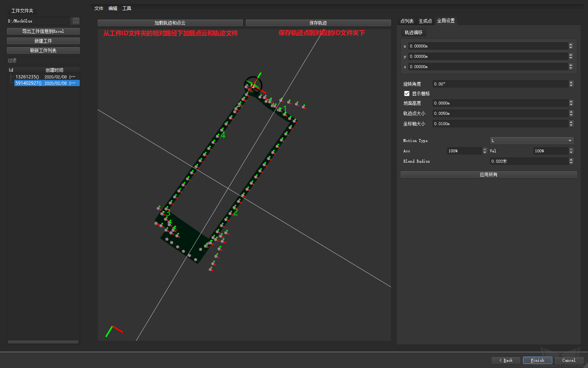Screen dimensions: 588x368
Task: Click the corner coordinate axis indicator
Action: (x=114, y=331)
